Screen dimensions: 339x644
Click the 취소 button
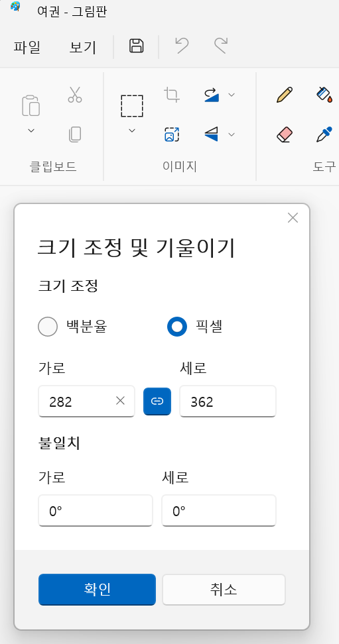pos(224,590)
